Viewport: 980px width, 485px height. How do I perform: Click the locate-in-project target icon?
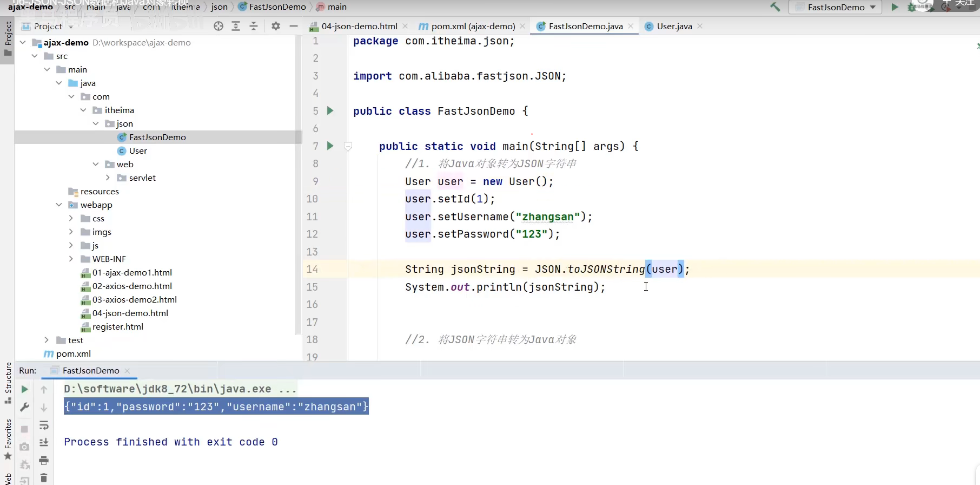(218, 26)
